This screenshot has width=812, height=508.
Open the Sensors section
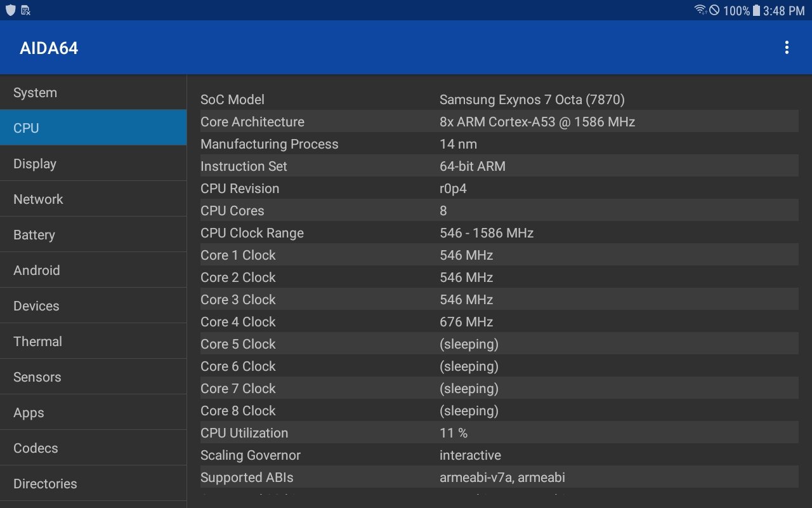click(x=93, y=377)
